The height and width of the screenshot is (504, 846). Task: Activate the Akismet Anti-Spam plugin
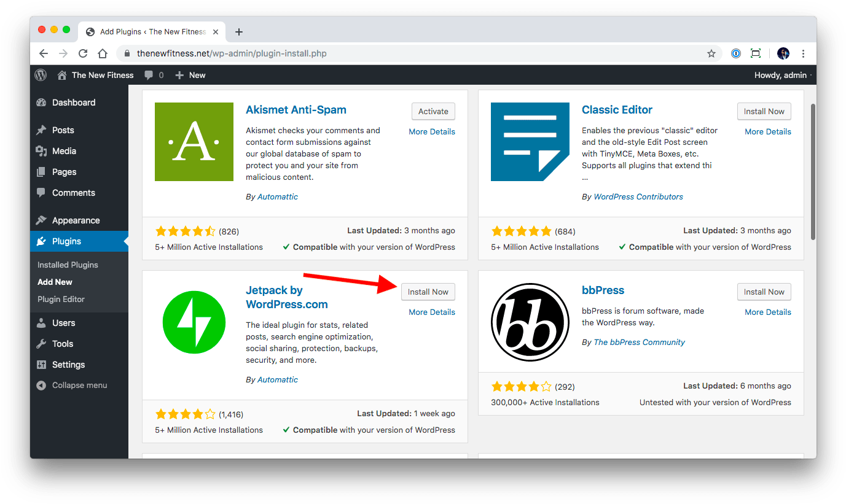coord(433,111)
